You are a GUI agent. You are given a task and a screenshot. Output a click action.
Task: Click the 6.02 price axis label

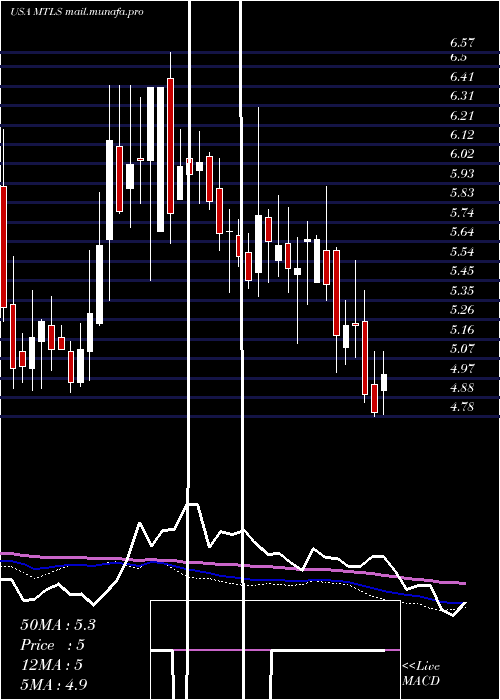click(462, 154)
